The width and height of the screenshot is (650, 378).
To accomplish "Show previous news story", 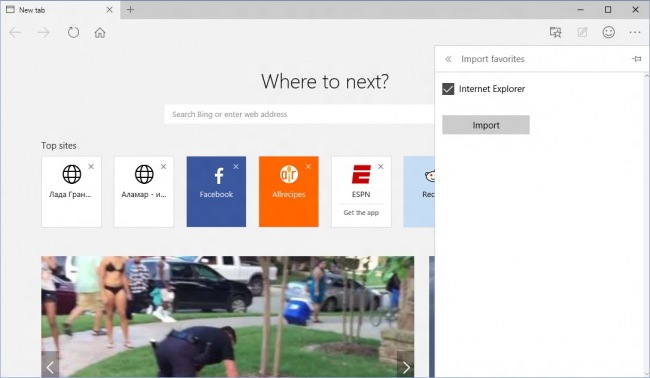I will coord(50,366).
